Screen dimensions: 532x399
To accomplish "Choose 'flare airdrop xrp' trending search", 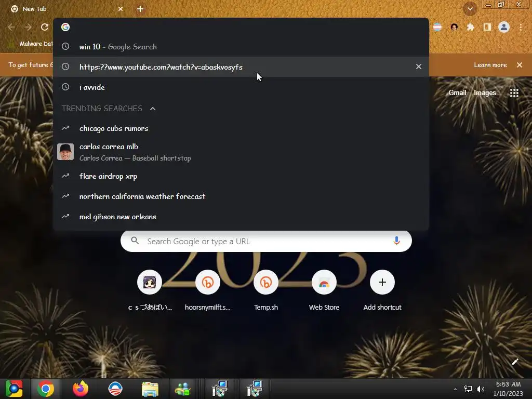I will (x=241, y=176).
